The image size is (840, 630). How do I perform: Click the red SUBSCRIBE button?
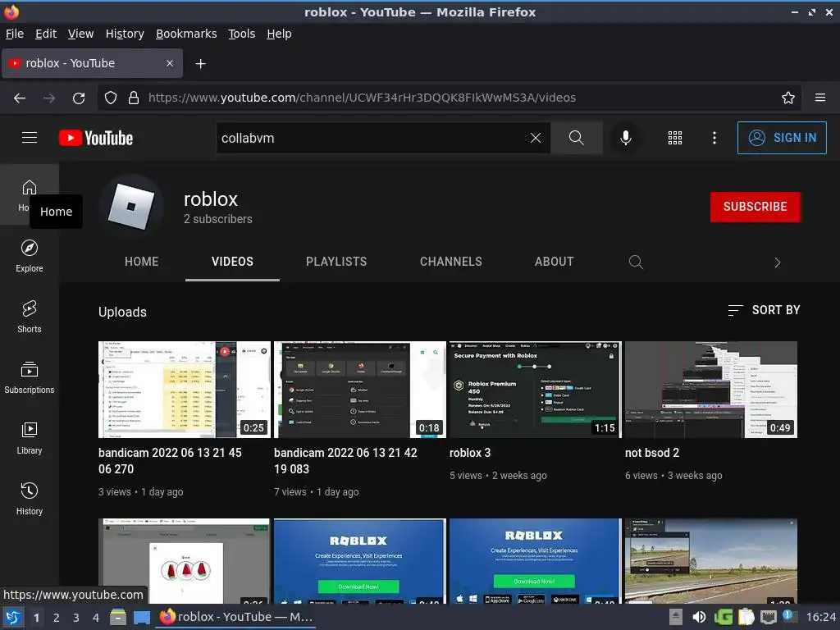tap(756, 207)
